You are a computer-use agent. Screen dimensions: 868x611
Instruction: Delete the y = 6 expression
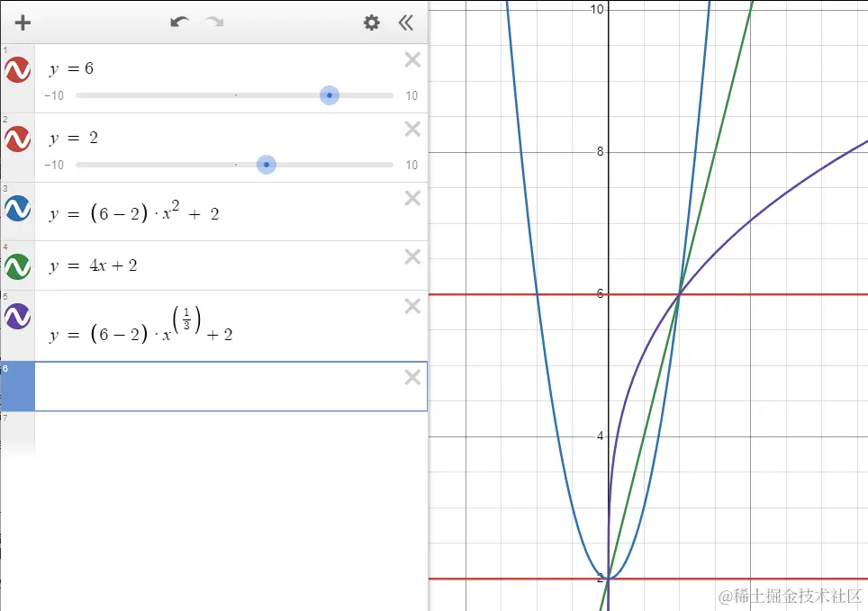[x=412, y=59]
